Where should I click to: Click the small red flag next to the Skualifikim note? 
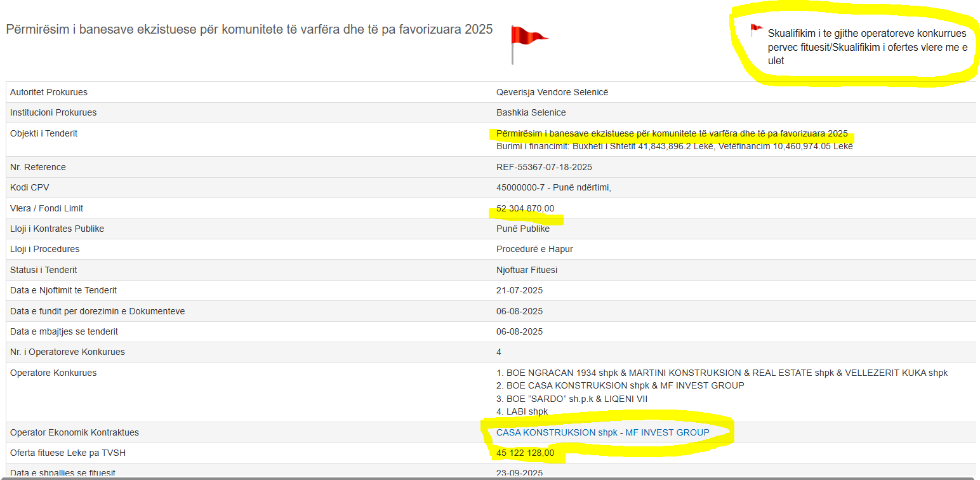[755, 29]
